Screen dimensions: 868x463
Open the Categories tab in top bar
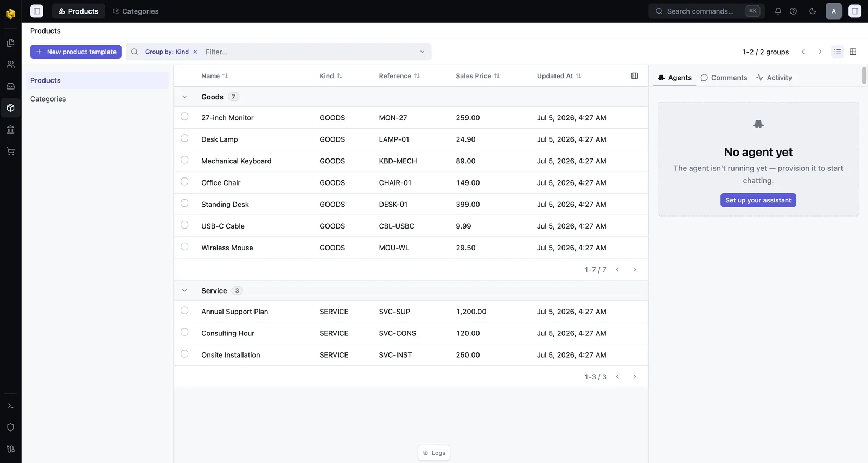[x=136, y=11]
